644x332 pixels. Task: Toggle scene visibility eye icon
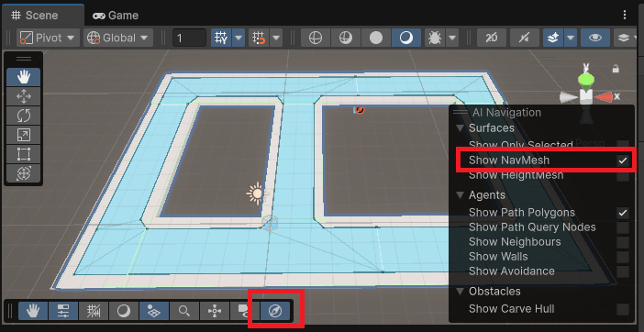coord(595,38)
